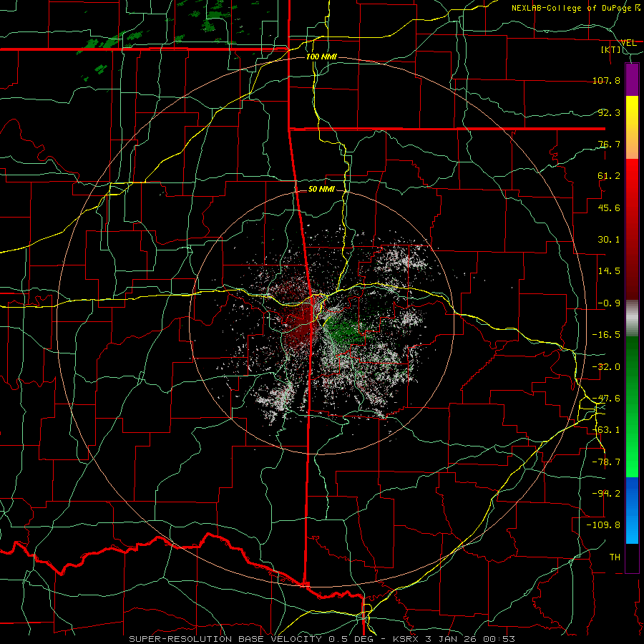Click the NEXLAB-College of DuPage label
Screen dimensions: 644x644
tap(572, 8)
